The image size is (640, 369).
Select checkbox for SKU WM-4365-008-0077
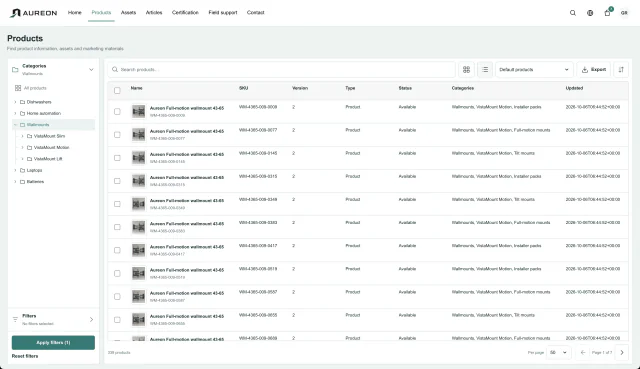pyautogui.click(x=117, y=135)
